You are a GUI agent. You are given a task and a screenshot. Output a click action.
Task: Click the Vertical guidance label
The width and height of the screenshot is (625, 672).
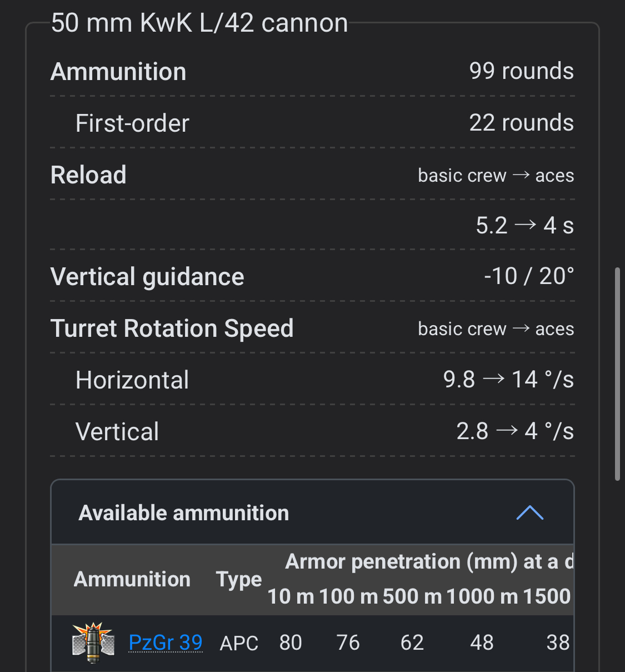point(147,277)
